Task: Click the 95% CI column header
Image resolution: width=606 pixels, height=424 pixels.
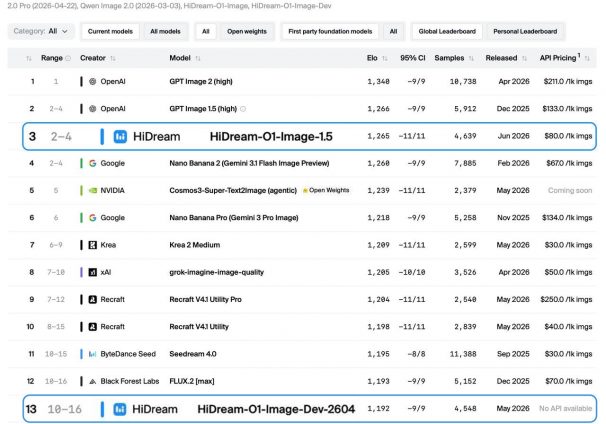Action: tap(412, 58)
